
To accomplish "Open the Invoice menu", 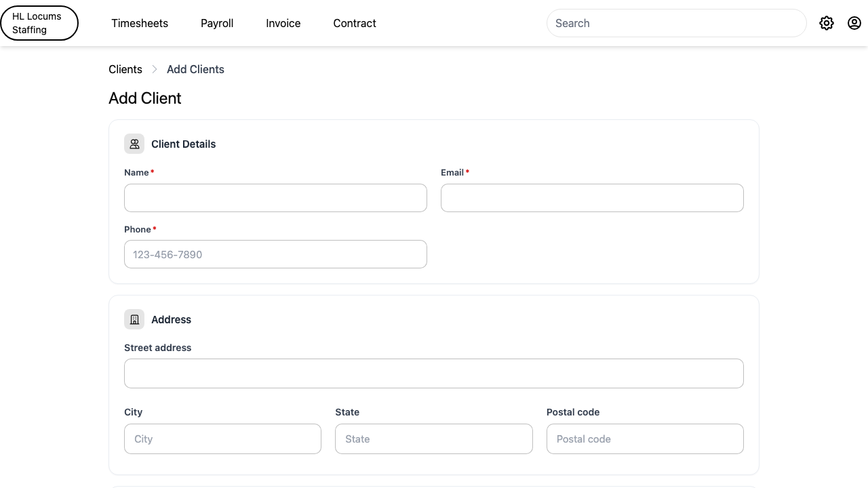I will point(283,23).
